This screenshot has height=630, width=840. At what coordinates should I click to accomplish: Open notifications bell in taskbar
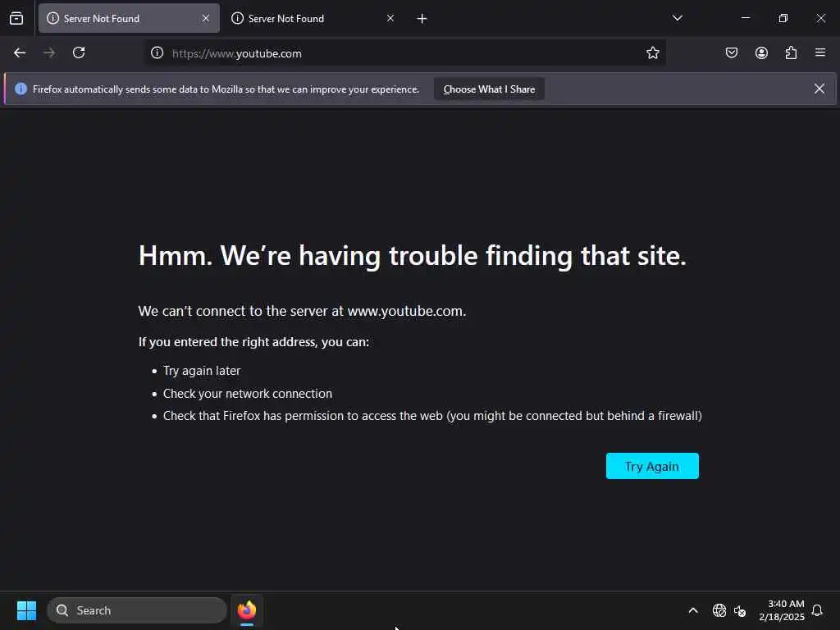[x=817, y=610]
